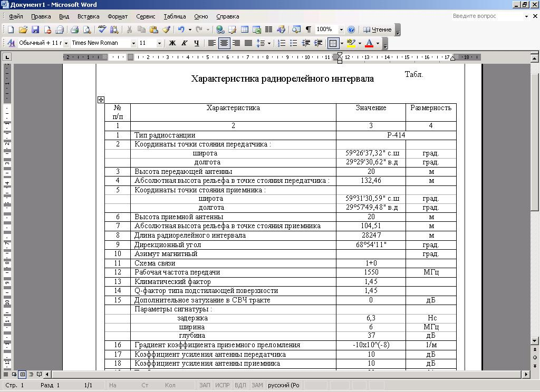The width and height of the screenshot is (540, 392).
Task: Create a new blank document
Action: [11, 30]
